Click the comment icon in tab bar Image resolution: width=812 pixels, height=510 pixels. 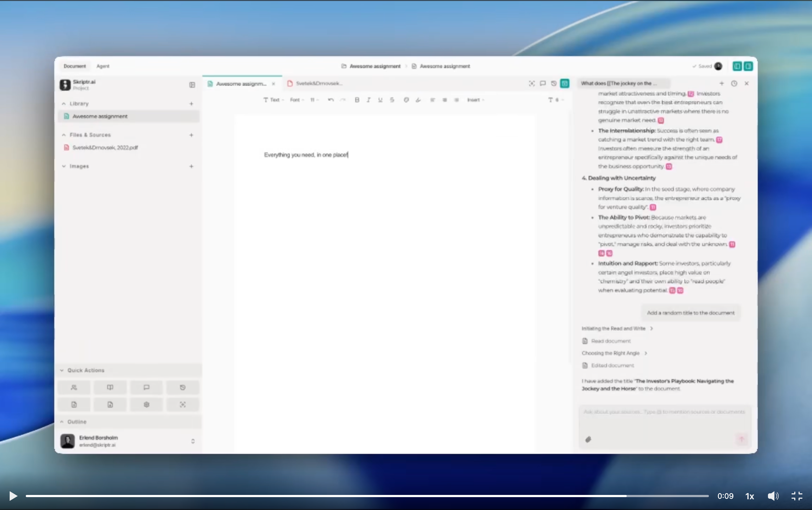[543, 83]
